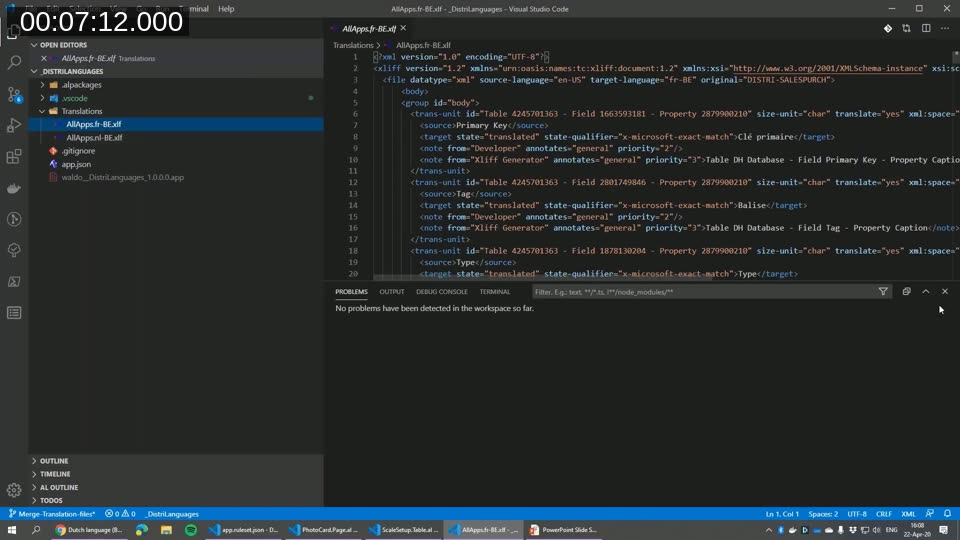Click the filter funnel icon in Problems
Viewport: 960px width, 540px height.
883,291
